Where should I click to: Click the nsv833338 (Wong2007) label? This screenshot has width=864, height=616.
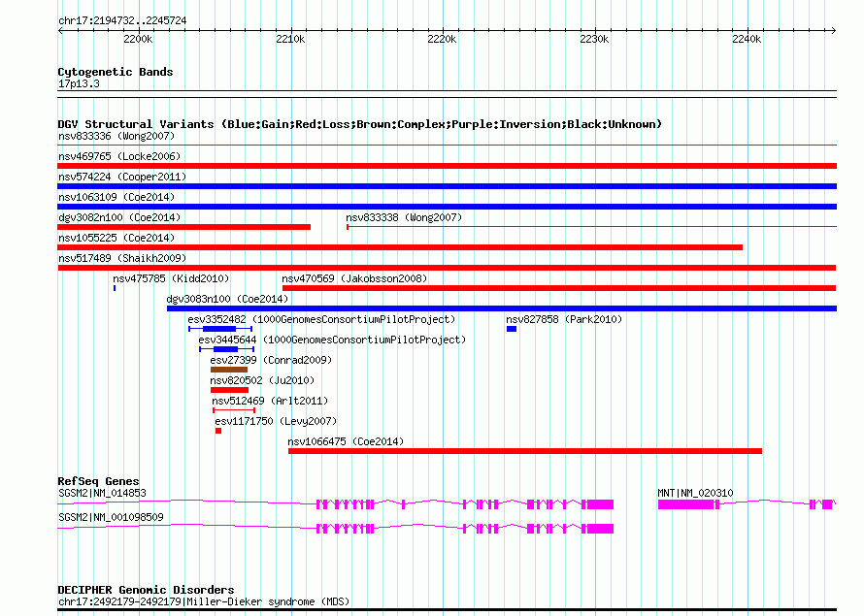point(404,217)
